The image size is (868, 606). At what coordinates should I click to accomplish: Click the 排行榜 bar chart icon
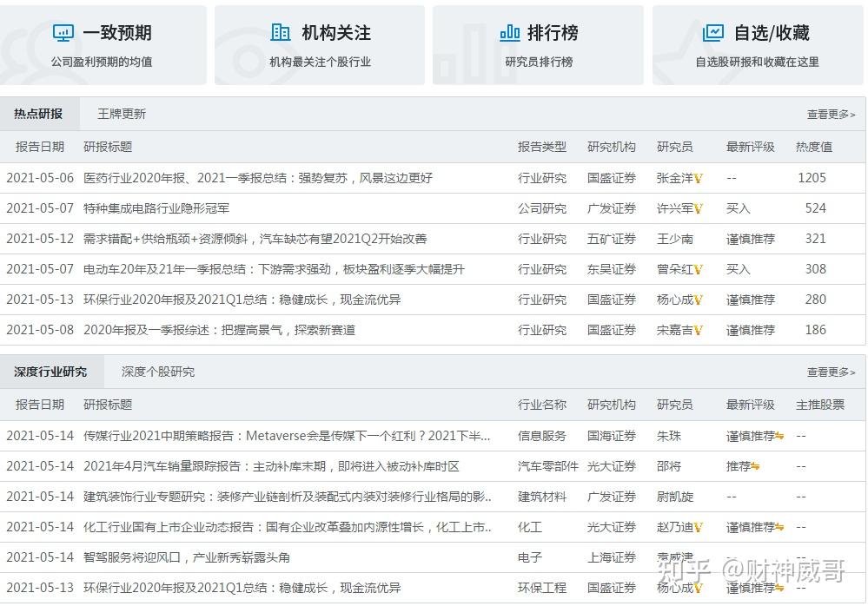tap(510, 33)
